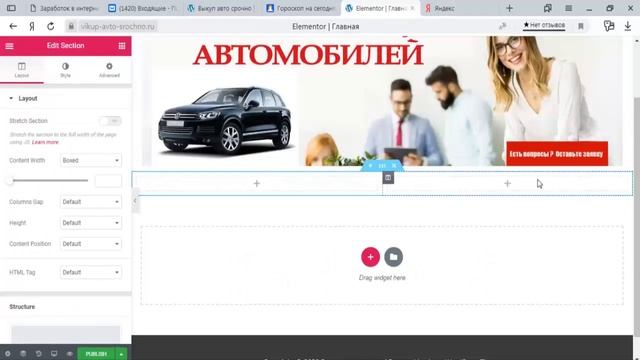Viewport: 640px width, 360px height.
Task: Toggle the browser side panel icon
Action: pyautogui.click(x=11, y=8)
